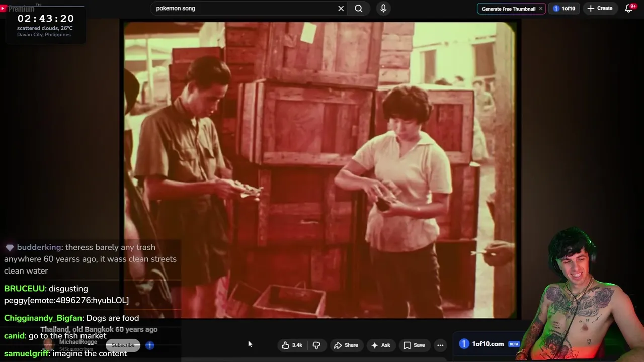
Task: Open more actions via three-dot menu
Action: click(440, 345)
